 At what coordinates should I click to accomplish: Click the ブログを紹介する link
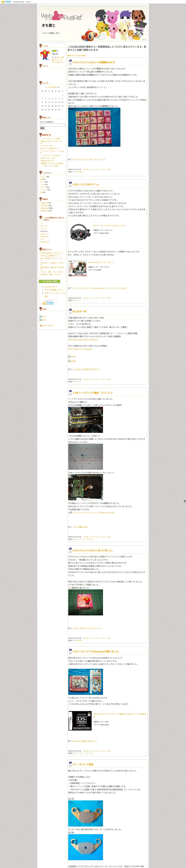[x=58, y=62]
